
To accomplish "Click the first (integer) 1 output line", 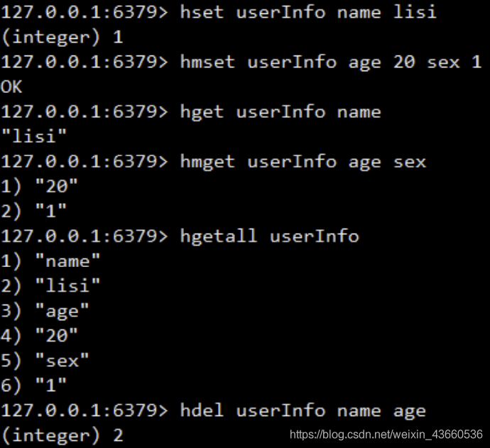I will [62, 38].
